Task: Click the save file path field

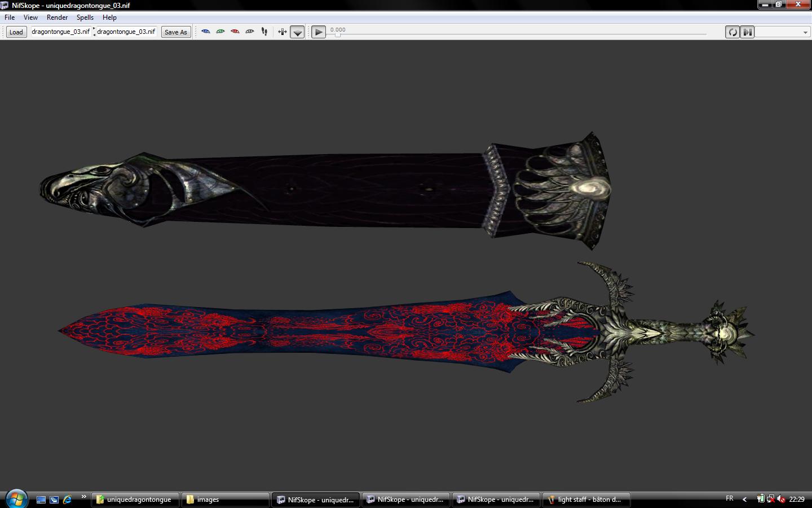Action: [126, 32]
